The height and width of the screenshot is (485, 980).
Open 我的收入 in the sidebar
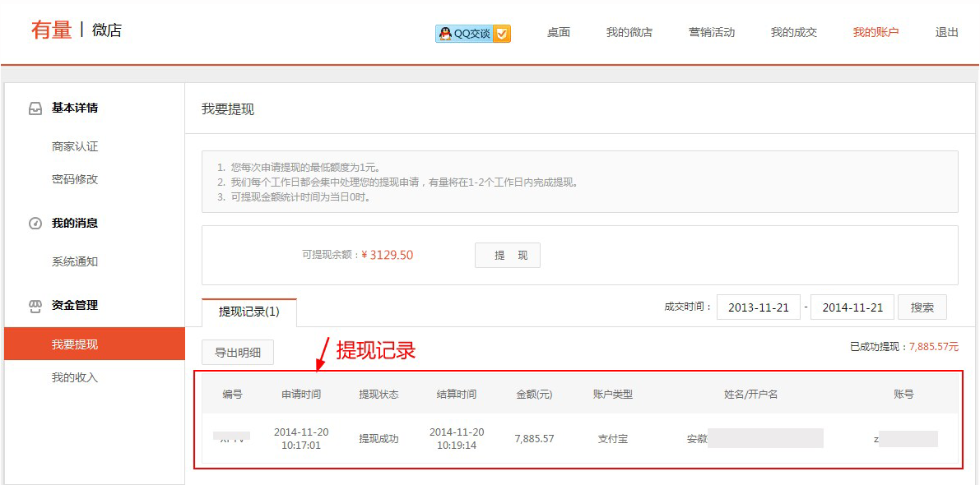tap(75, 377)
